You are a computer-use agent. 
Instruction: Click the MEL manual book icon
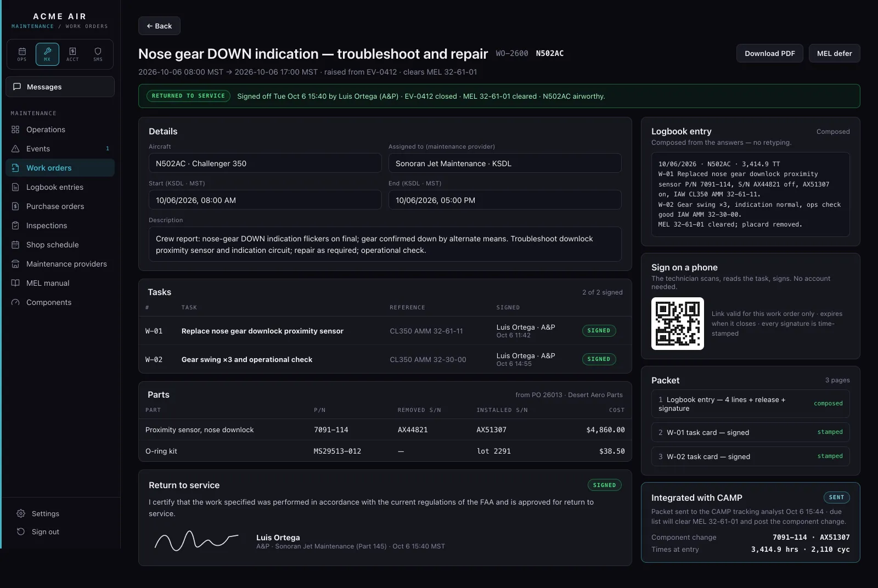coord(15,283)
